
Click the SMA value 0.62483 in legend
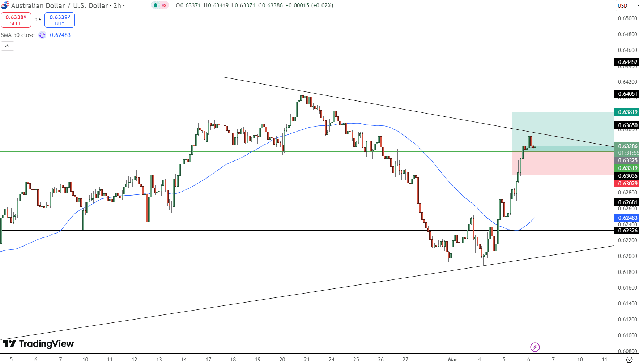pyautogui.click(x=60, y=35)
